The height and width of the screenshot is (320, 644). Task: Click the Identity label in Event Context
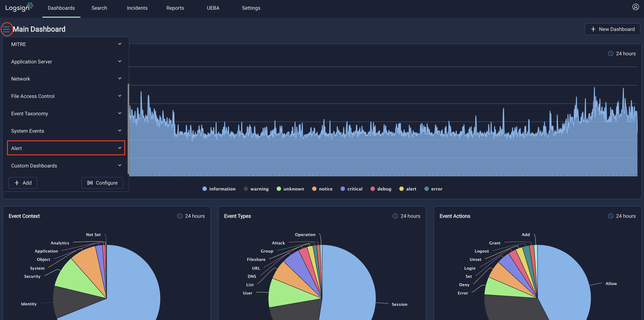click(29, 304)
